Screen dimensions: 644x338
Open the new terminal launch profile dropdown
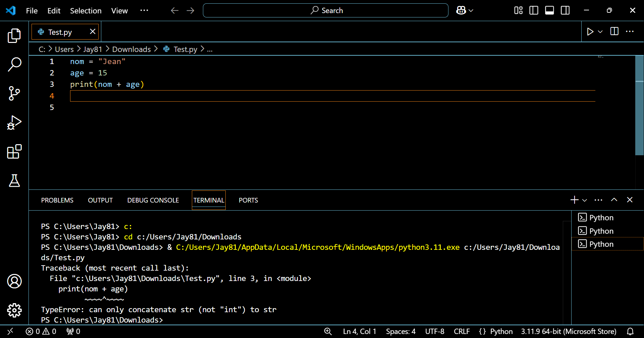click(585, 200)
